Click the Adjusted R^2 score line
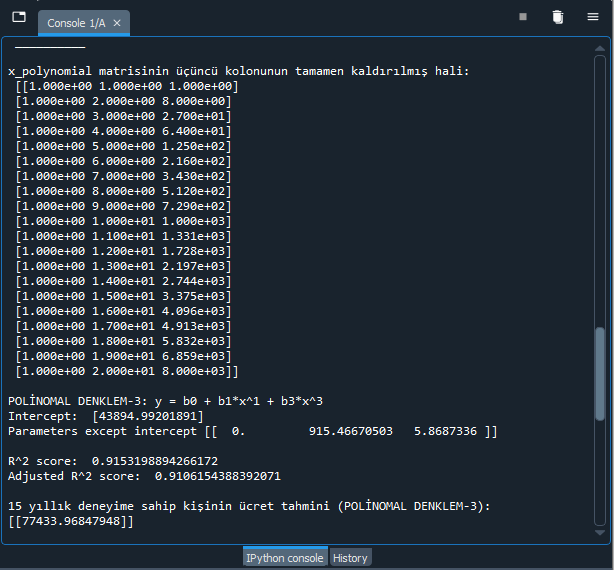 coord(144,476)
